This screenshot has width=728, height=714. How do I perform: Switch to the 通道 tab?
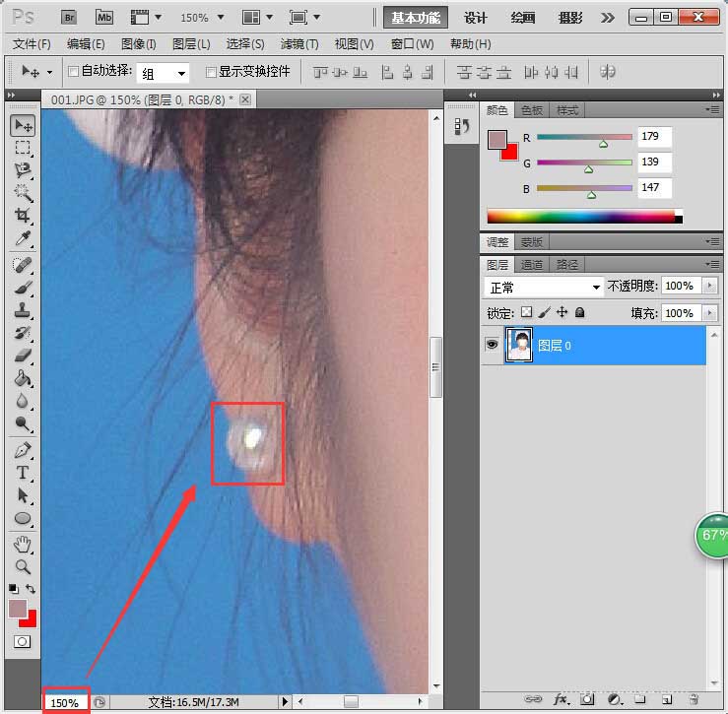click(x=532, y=265)
